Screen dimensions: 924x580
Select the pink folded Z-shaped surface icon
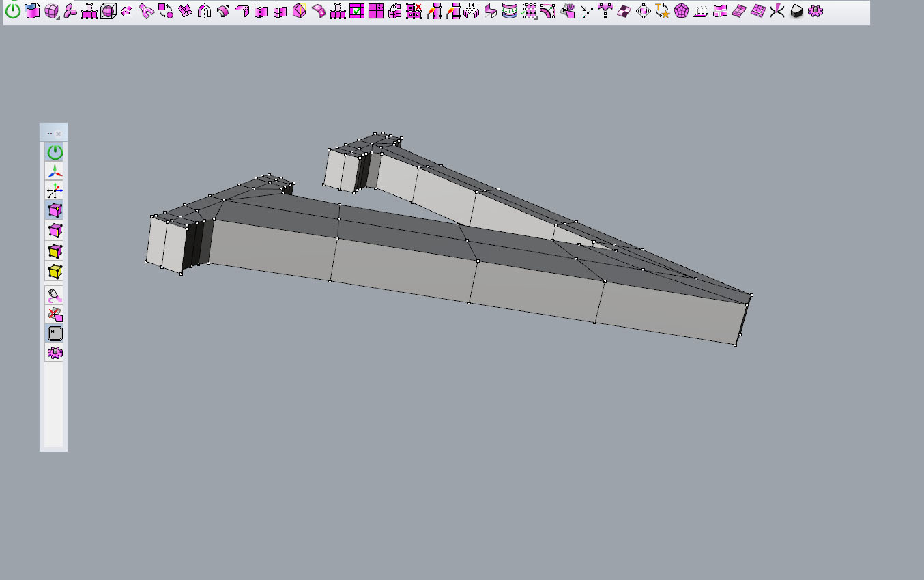[x=491, y=11]
